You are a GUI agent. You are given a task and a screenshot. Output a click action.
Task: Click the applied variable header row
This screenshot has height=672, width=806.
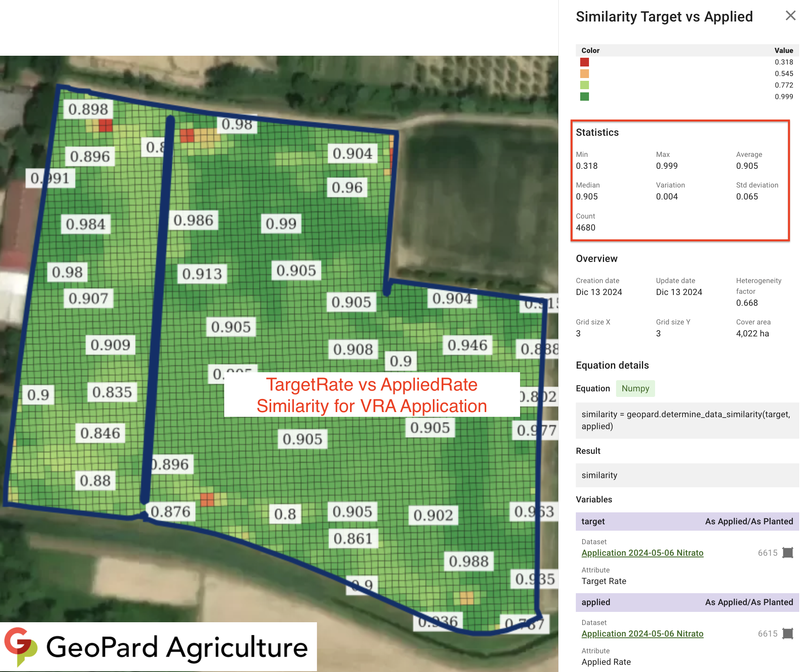[687, 602]
